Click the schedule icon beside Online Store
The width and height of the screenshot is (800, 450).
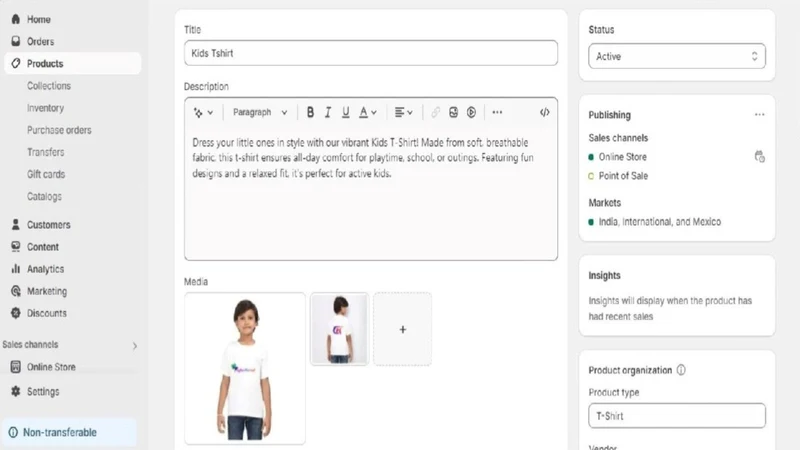click(759, 157)
